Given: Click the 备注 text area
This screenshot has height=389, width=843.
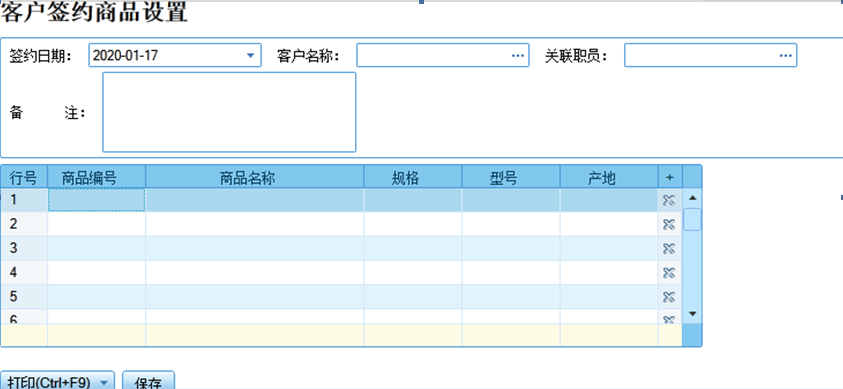Looking at the screenshot, I should point(229,112).
